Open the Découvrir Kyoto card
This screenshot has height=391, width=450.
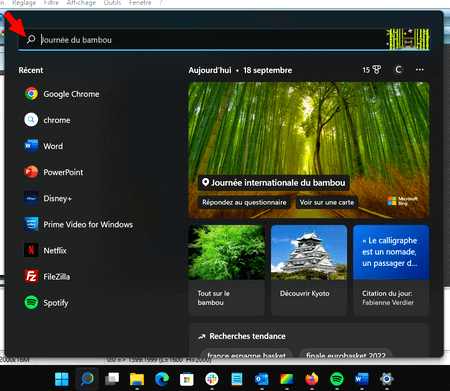(309, 270)
